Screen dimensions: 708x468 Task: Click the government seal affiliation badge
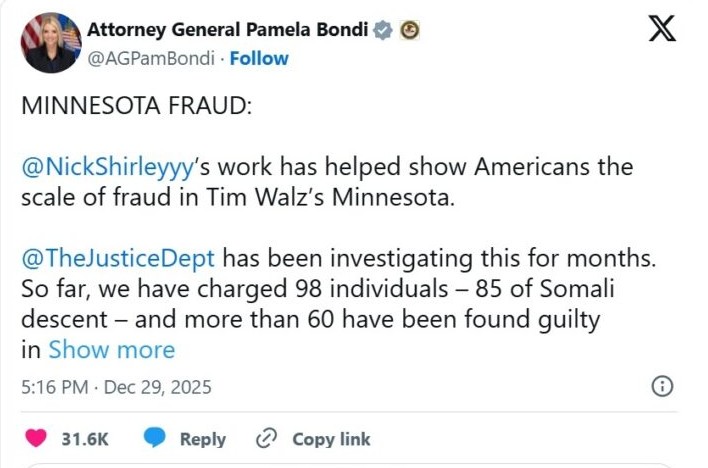click(409, 31)
